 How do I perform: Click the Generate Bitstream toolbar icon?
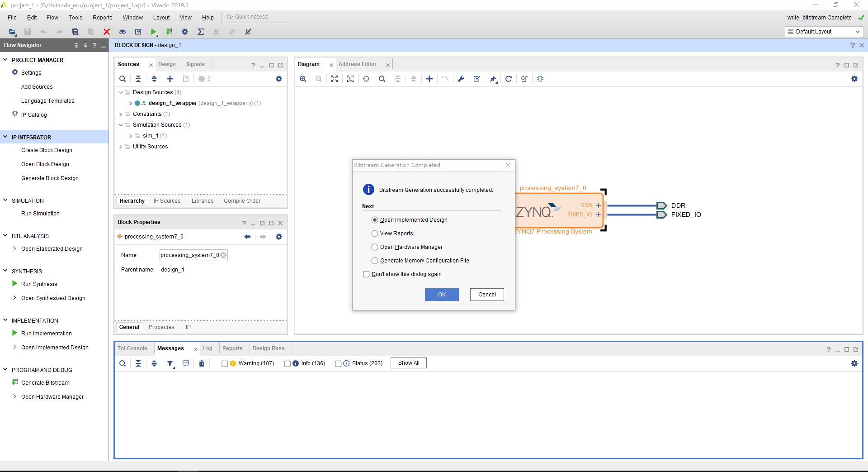point(169,32)
